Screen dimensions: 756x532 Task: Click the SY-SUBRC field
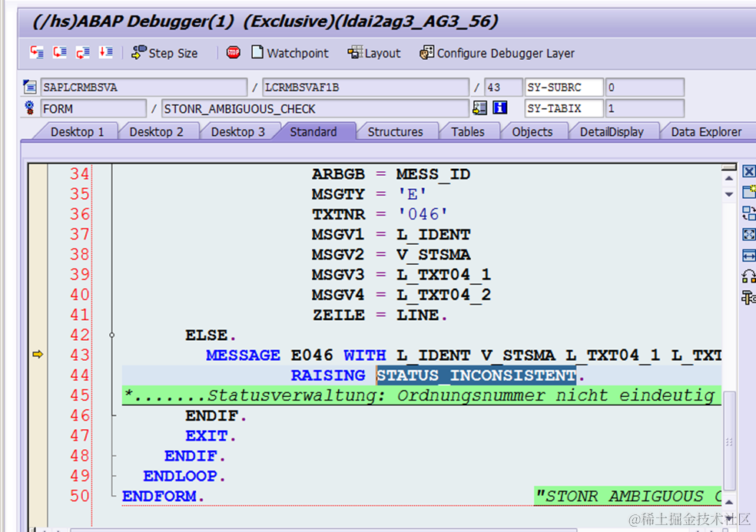pos(564,88)
